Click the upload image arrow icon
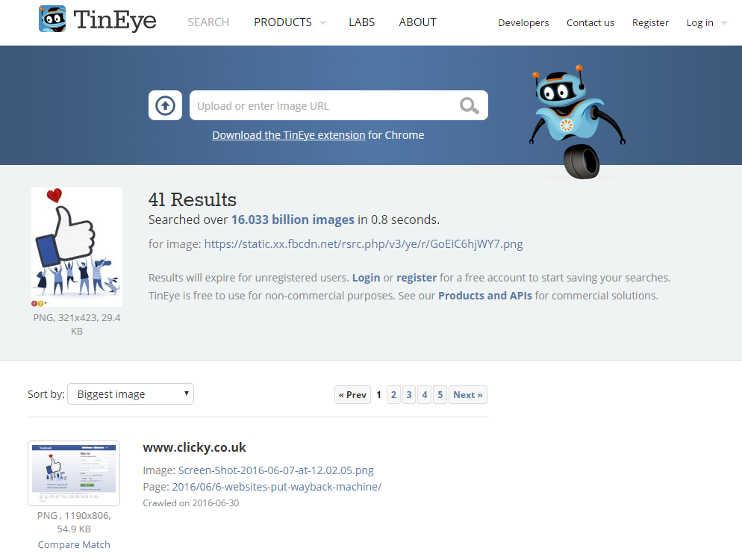 point(165,106)
